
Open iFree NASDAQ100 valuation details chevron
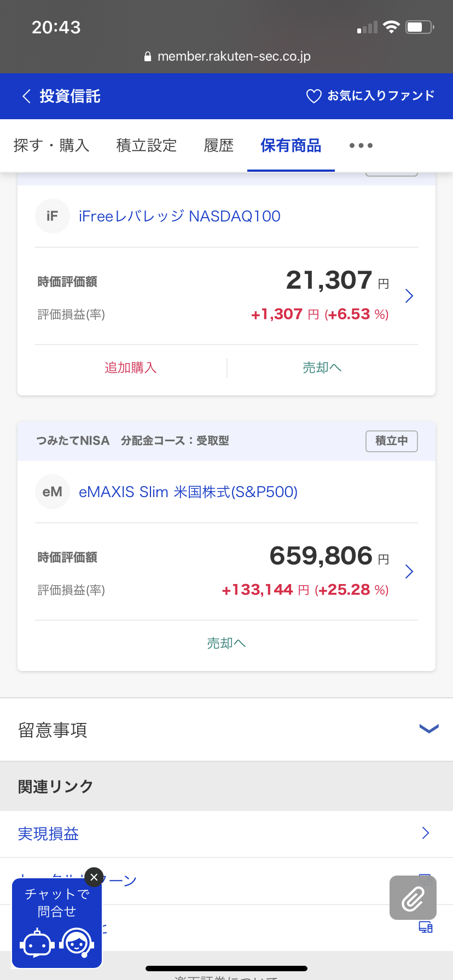pyautogui.click(x=409, y=296)
